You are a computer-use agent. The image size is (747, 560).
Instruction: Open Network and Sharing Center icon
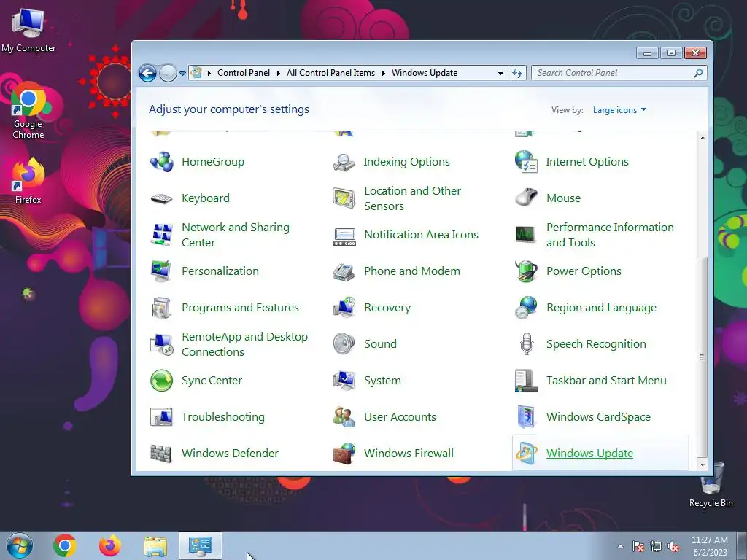(x=161, y=235)
